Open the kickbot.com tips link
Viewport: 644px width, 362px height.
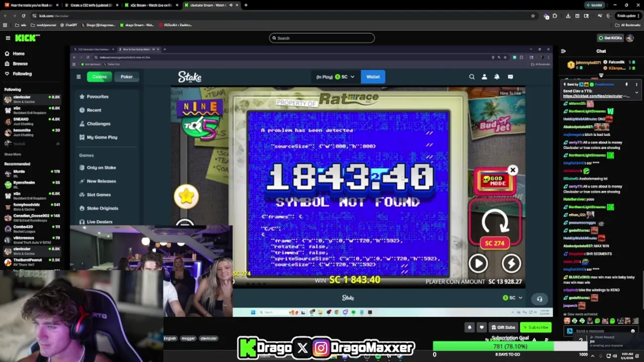click(593, 96)
